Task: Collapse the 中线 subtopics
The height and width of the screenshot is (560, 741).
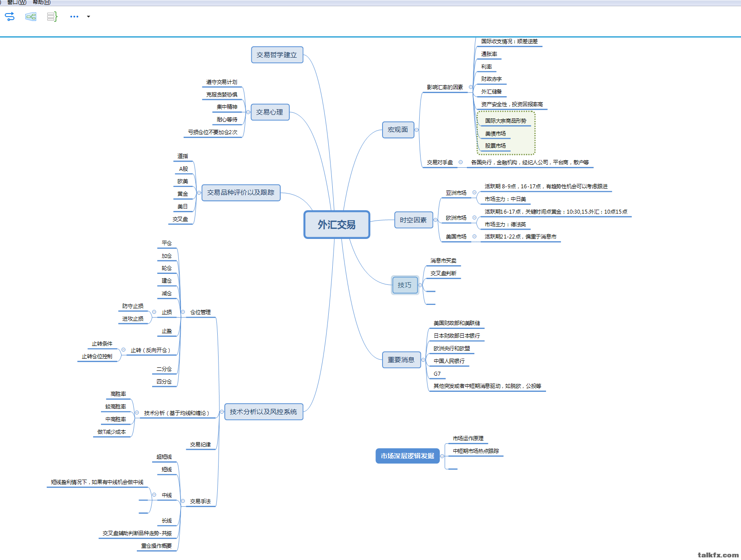Action: 154,495
